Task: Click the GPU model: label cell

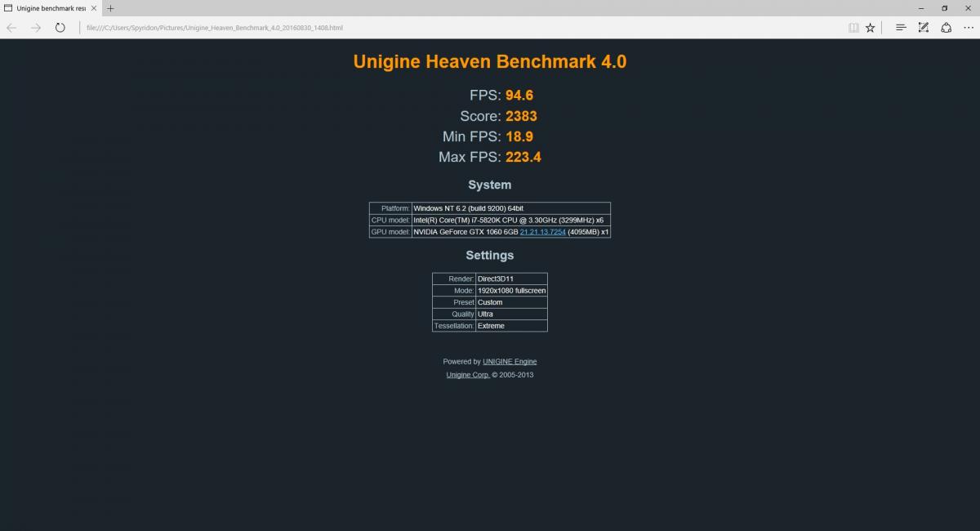Action: (x=391, y=232)
